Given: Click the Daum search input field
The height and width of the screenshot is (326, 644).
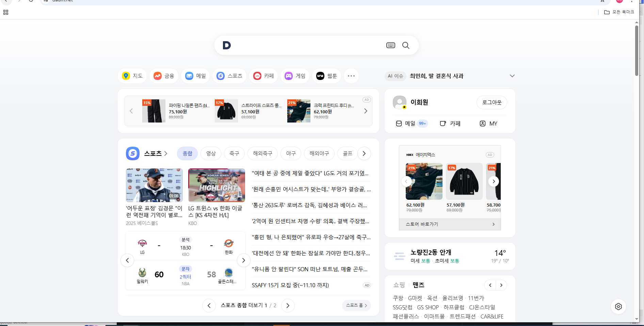Looking at the screenshot, I should pyautogui.click(x=308, y=45).
